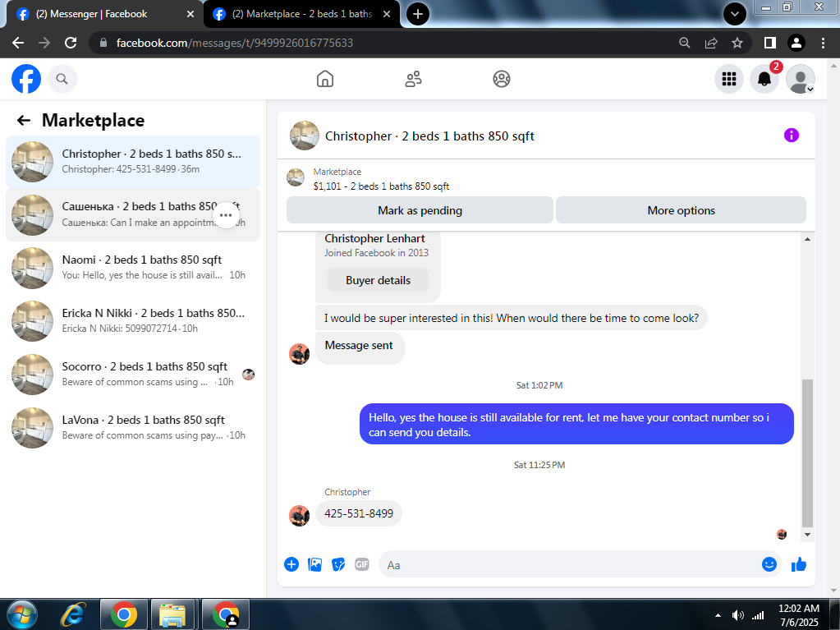Click the share page icon in address bar
Screen dimensions: 840x630
[711, 43]
